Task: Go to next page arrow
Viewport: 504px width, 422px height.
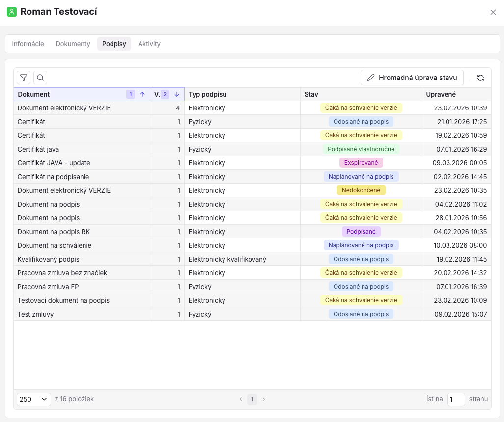Action: [x=264, y=399]
